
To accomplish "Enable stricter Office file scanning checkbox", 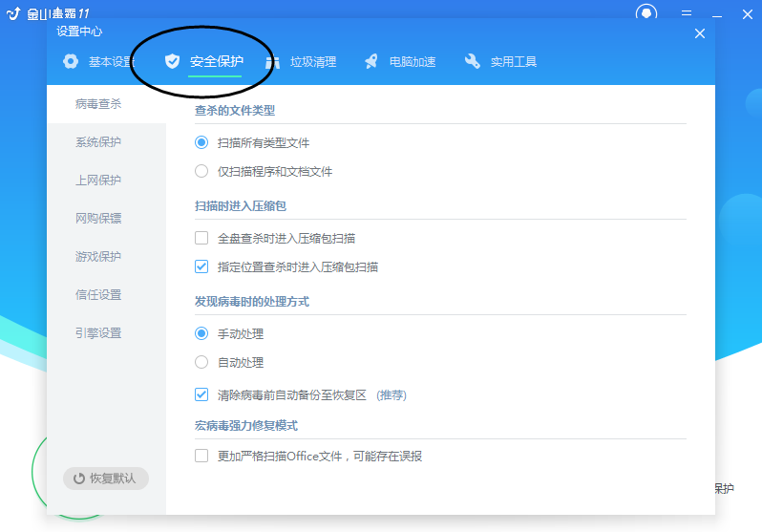I will 201,456.
